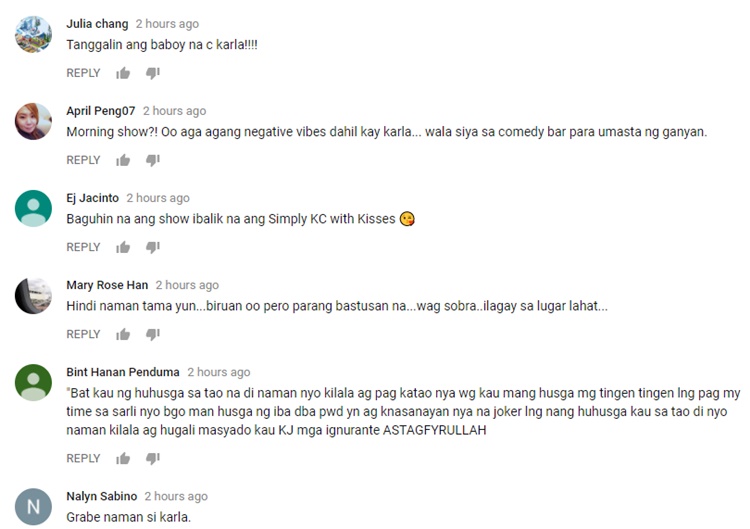Thumbs down Mary Rose Han's comment

point(153,334)
